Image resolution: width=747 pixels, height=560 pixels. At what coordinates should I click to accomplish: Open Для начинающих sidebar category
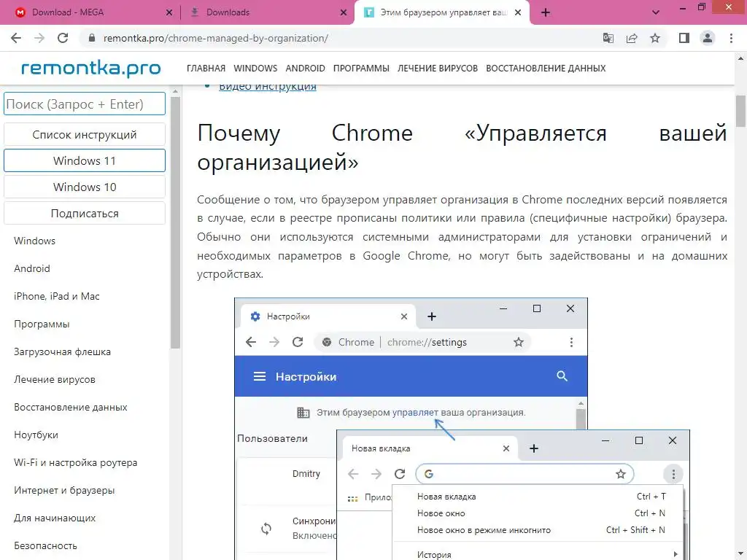[55, 518]
